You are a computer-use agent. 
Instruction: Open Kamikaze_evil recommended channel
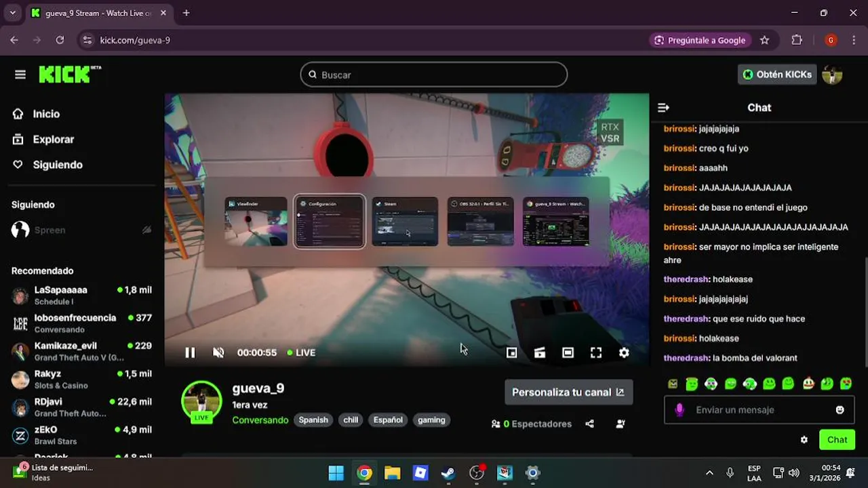click(x=81, y=351)
